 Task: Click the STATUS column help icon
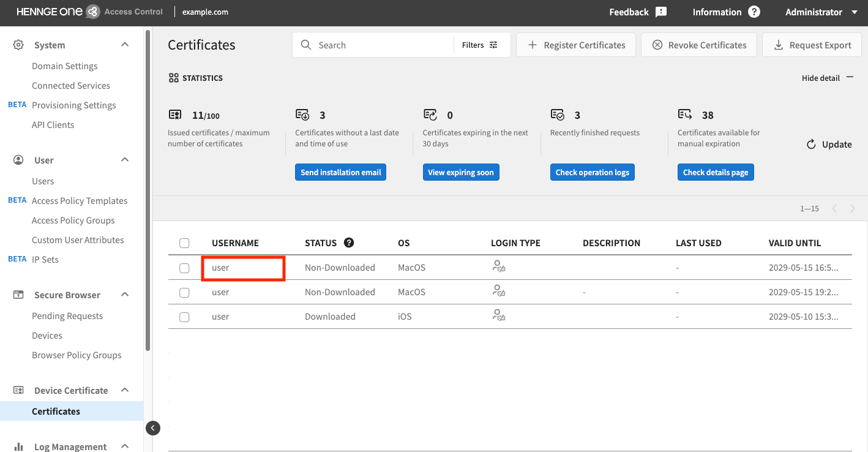(349, 243)
